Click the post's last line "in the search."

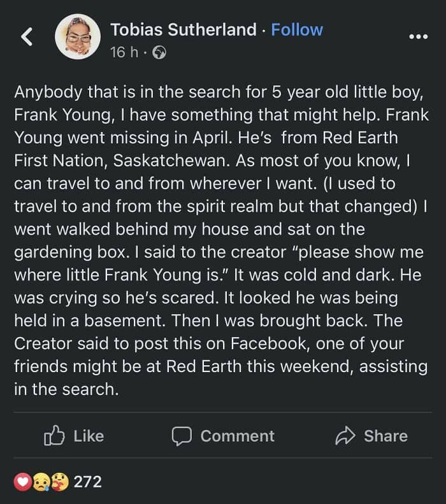(66, 389)
